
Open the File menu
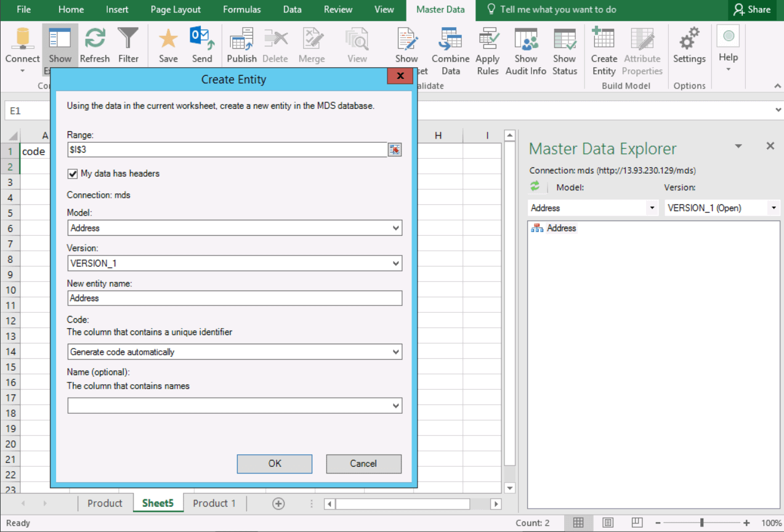pyautogui.click(x=24, y=10)
